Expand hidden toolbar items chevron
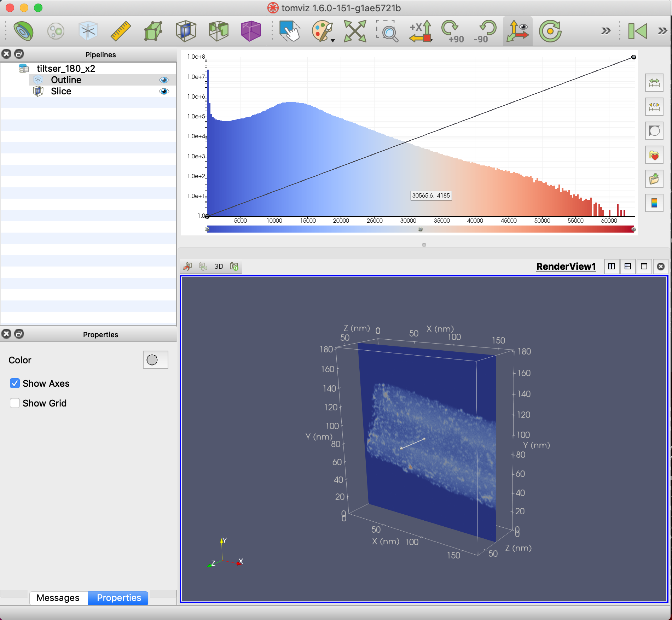 (606, 31)
